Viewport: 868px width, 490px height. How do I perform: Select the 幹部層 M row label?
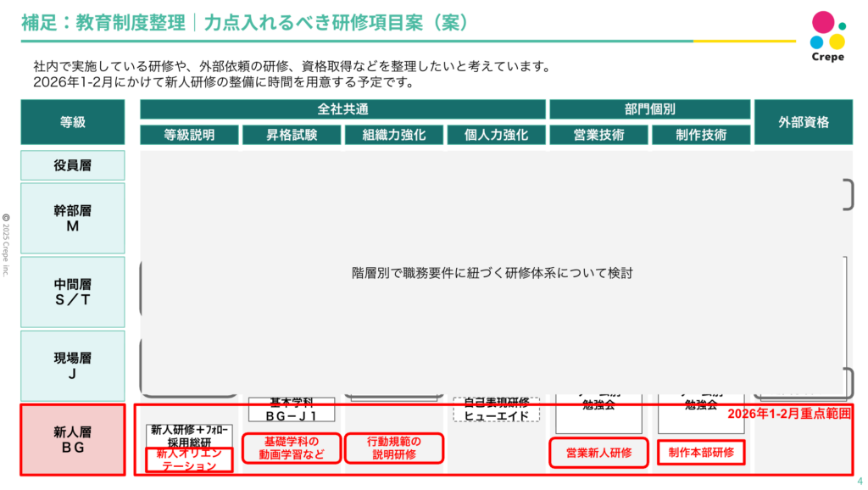[x=73, y=218]
